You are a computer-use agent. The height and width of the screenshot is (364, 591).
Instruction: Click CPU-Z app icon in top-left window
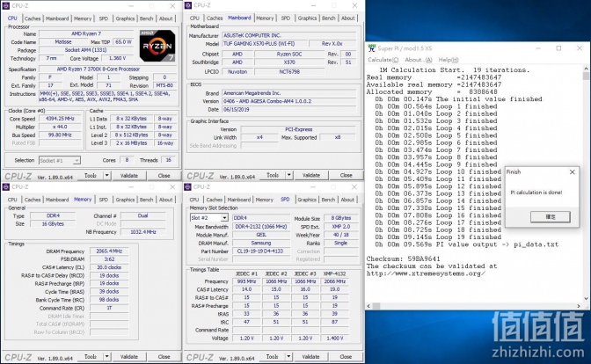click(x=6, y=5)
